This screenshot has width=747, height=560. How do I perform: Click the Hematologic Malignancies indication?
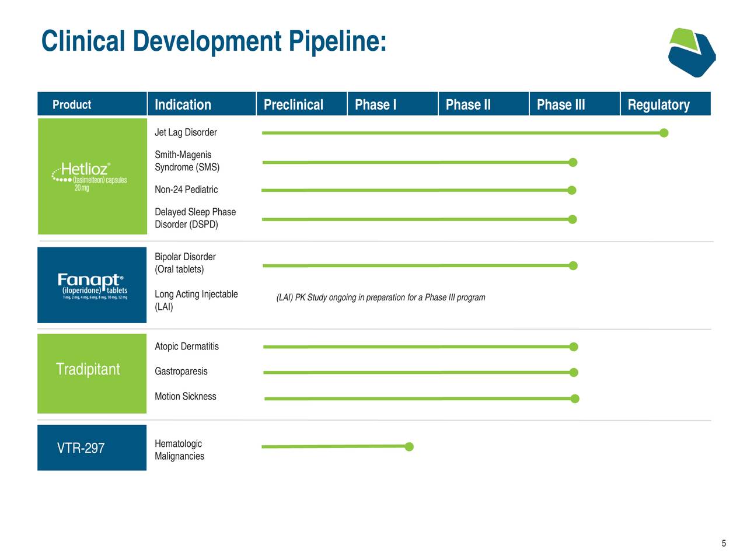point(179,450)
